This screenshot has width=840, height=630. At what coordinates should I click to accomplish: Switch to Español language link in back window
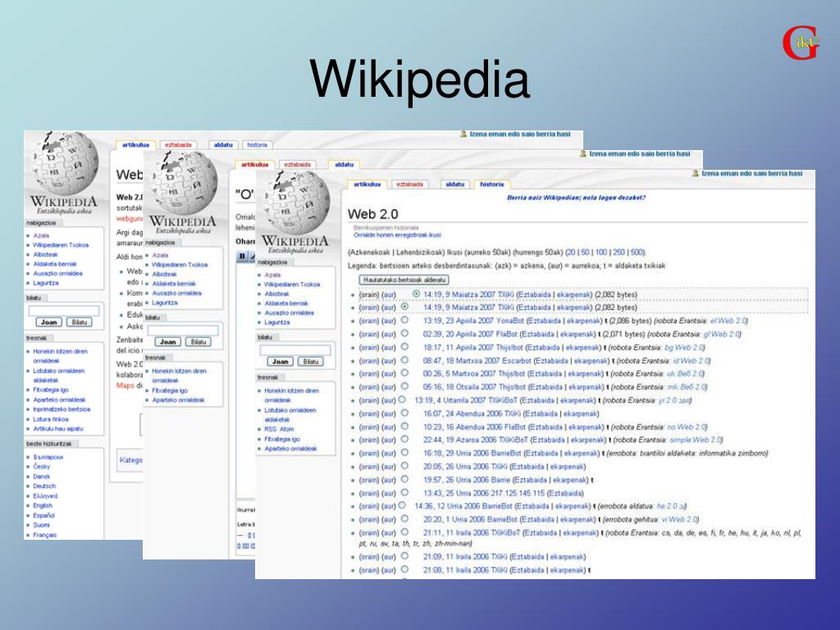(x=44, y=515)
